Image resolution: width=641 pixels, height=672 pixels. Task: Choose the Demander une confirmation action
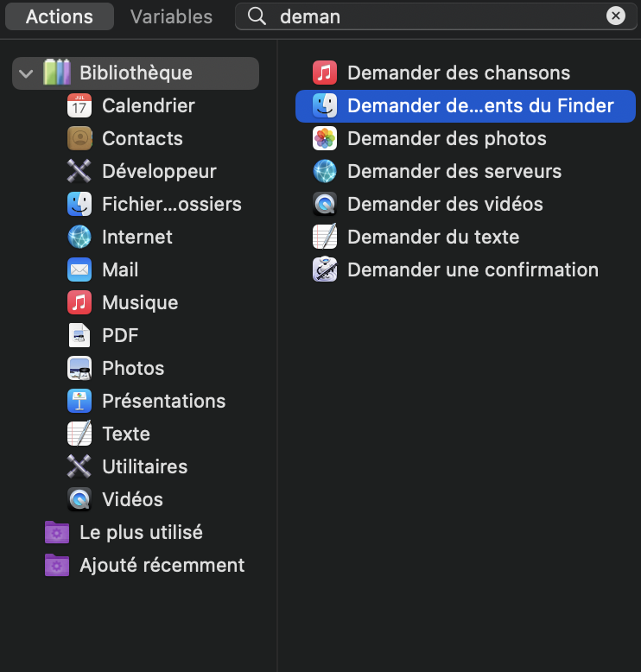[473, 270]
